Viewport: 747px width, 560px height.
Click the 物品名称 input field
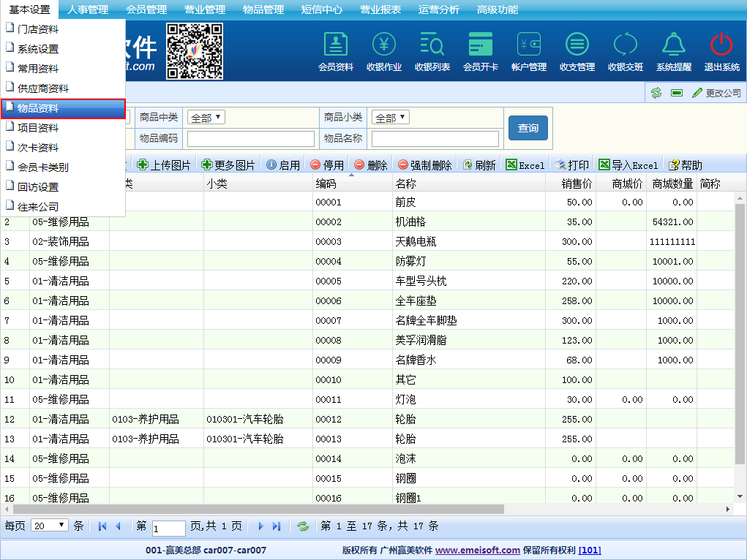click(x=435, y=138)
